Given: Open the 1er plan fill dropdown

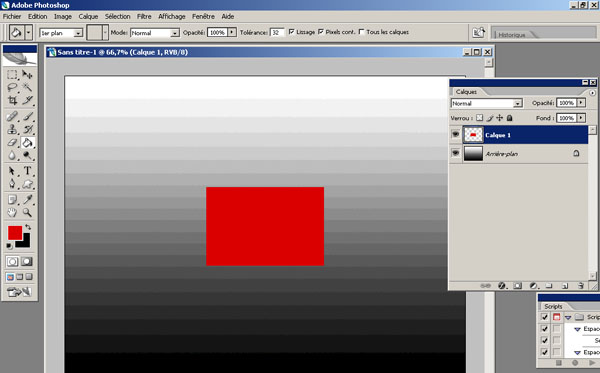Looking at the screenshot, I should pyautogui.click(x=61, y=33).
